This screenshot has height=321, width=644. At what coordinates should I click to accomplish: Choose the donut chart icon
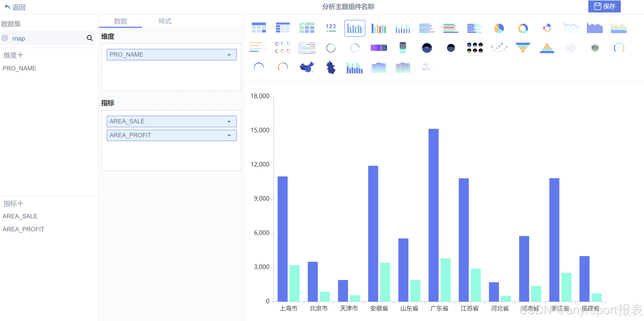click(x=523, y=28)
